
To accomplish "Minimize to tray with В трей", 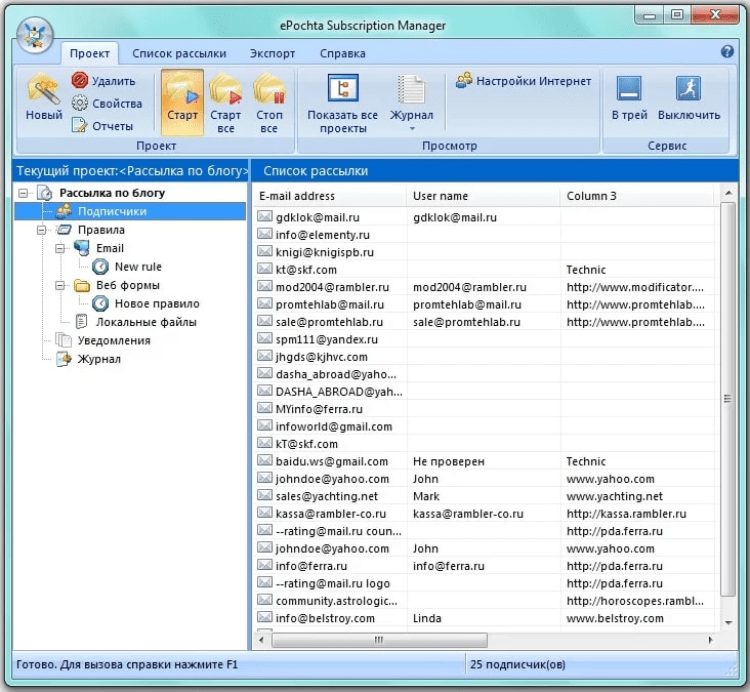I will click(x=629, y=98).
